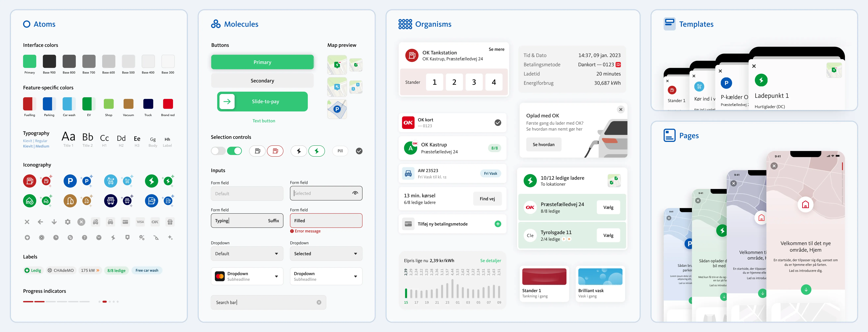Click Vælg for Præstefælledvej 24
Screen dimensions: 868x332
pos(608,207)
